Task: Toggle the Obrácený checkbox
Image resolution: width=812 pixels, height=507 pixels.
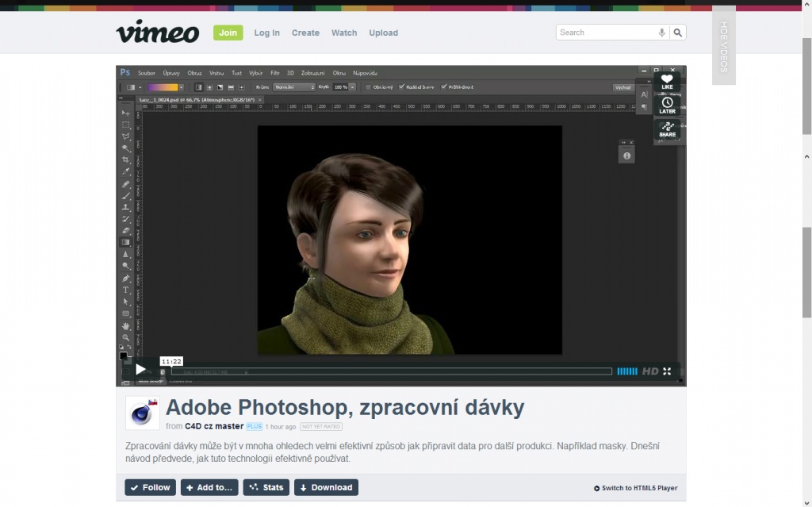Action: coord(368,87)
